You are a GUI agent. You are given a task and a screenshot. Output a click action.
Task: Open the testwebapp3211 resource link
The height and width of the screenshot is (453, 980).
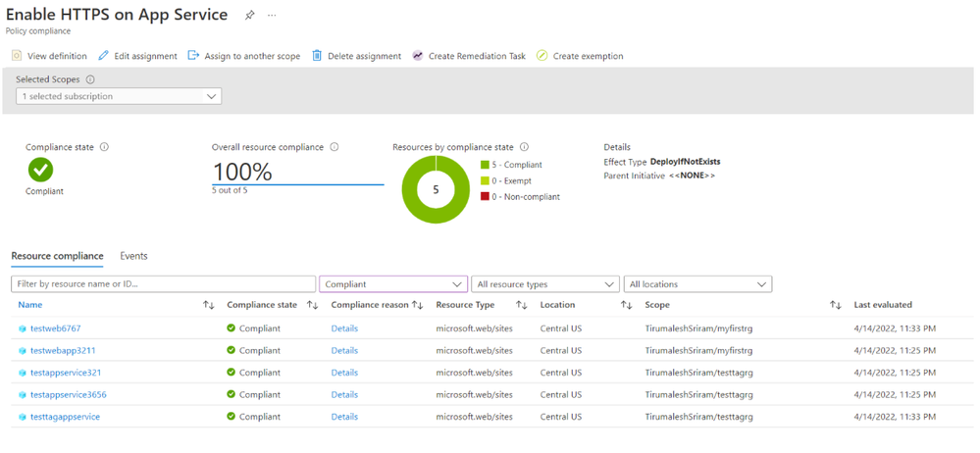(x=63, y=350)
